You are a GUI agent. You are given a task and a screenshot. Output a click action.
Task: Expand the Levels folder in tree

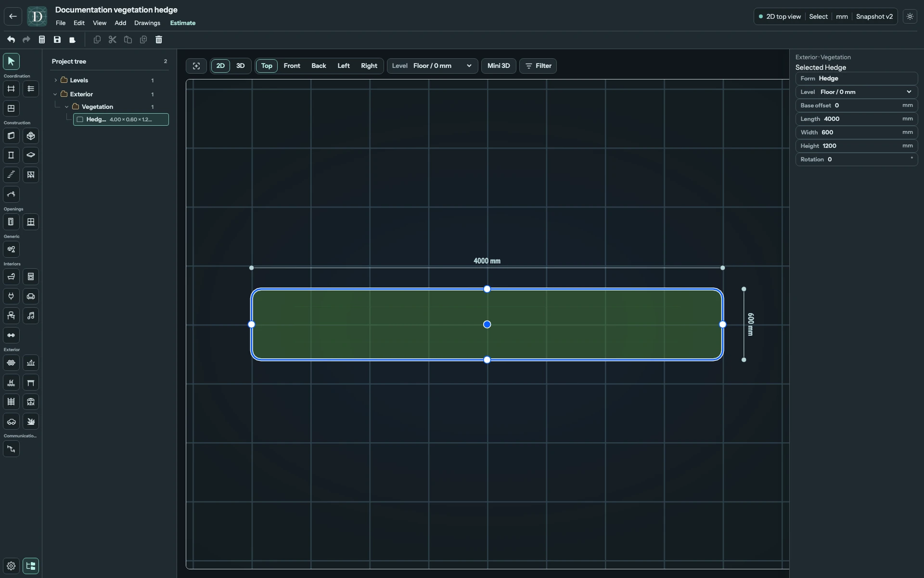pyautogui.click(x=56, y=80)
